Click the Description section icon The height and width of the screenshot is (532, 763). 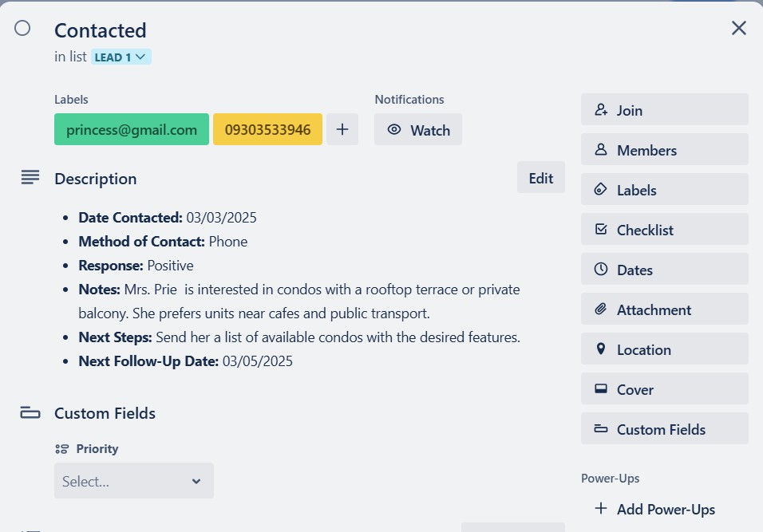tap(30, 178)
